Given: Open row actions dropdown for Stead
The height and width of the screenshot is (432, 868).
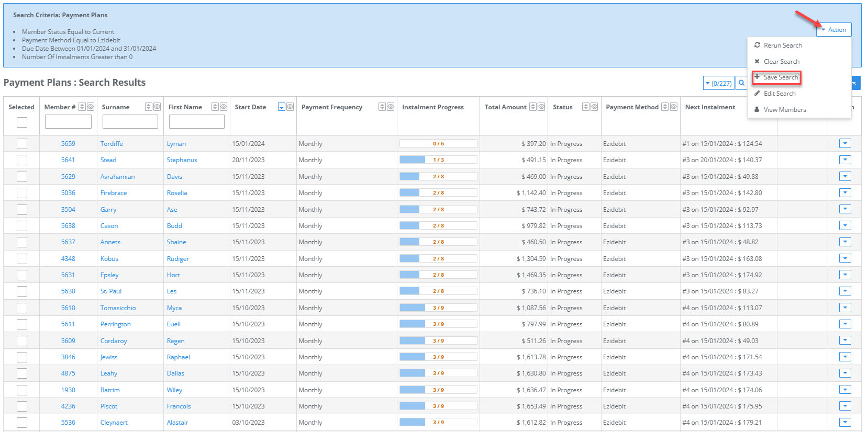Looking at the screenshot, I should (845, 160).
